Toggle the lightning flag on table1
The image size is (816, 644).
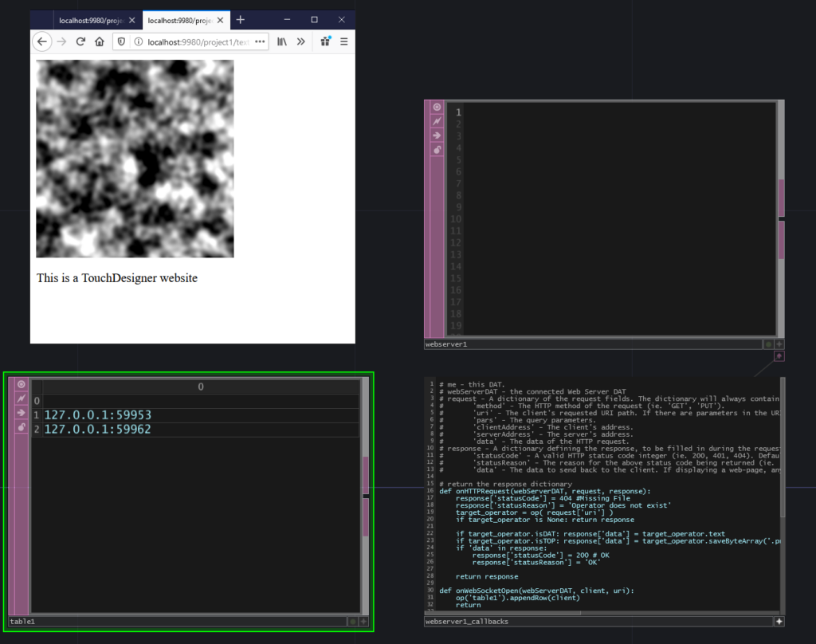point(22,399)
